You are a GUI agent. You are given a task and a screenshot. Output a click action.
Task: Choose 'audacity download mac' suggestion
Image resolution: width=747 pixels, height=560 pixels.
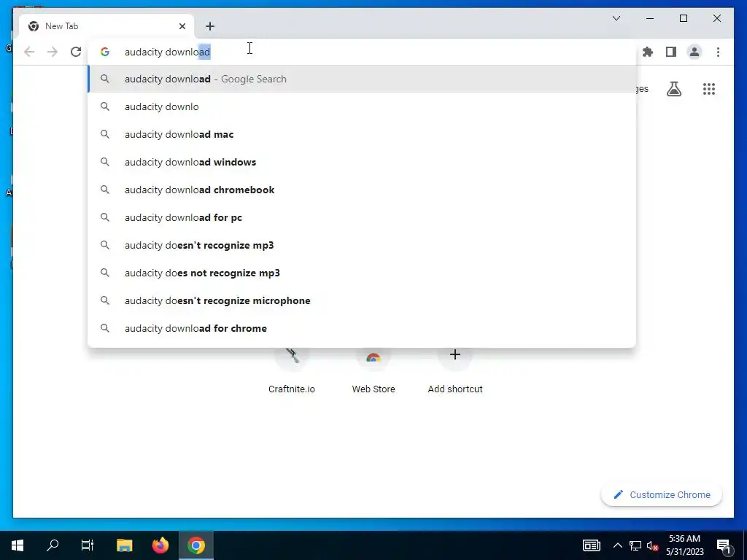pyautogui.click(x=362, y=134)
